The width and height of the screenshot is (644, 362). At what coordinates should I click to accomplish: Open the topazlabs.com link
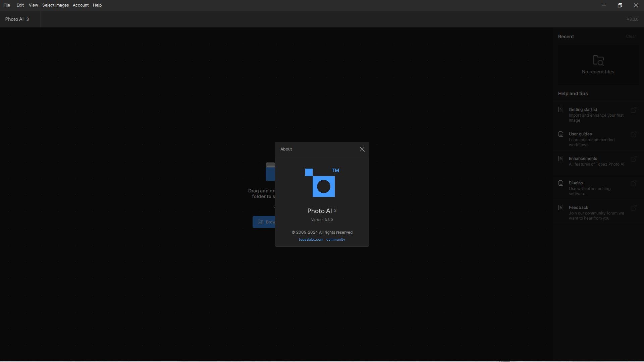point(311,240)
